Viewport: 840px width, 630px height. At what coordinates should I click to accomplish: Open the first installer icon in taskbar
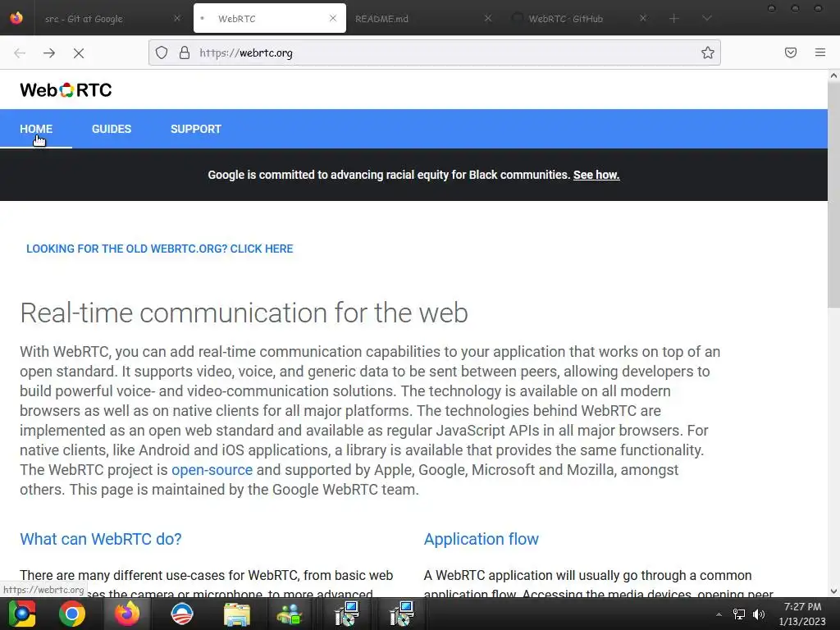(x=347, y=614)
